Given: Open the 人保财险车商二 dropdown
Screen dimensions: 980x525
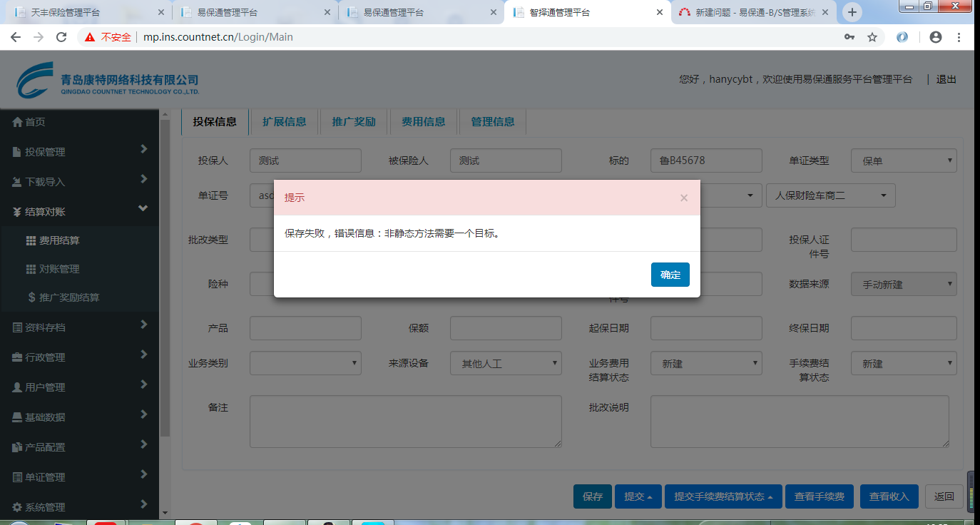Looking at the screenshot, I should click(830, 195).
